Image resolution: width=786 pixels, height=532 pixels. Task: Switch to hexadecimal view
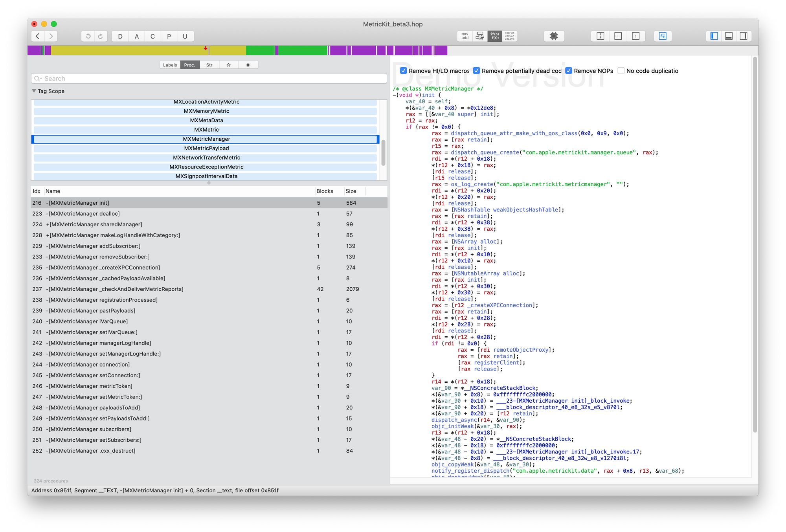[x=510, y=36]
